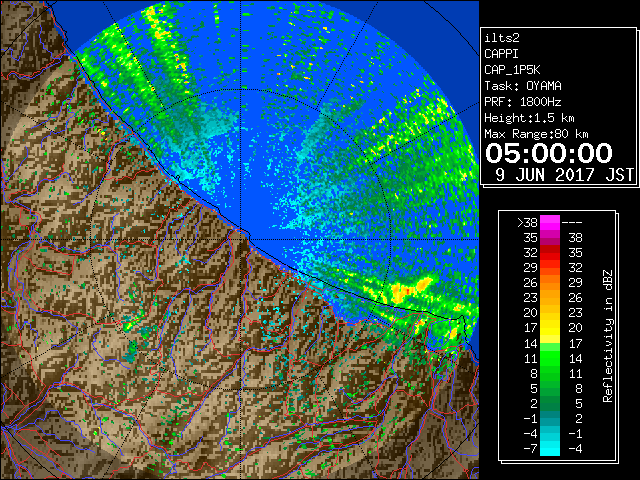Click the large 05:00:00 timestamp
Viewport: 640px width, 480px height.
point(549,153)
